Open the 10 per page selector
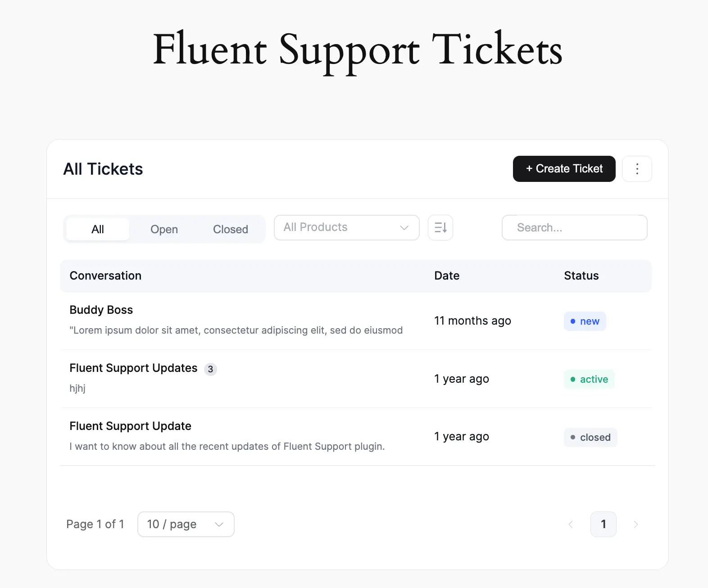The image size is (708, 588). click(186, 524)
